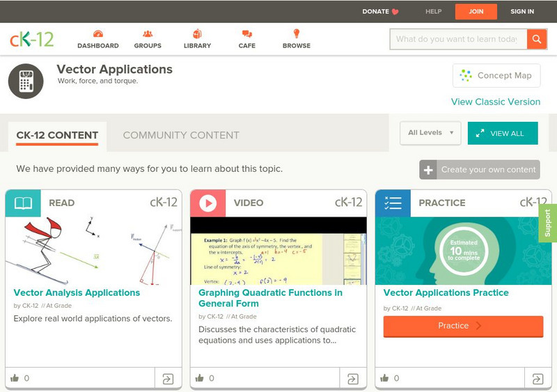Start the orange Practice button

463,326
